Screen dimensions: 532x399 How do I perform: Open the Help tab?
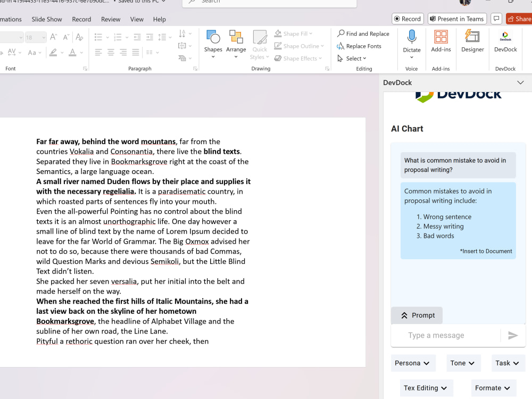tap(159, 19)
